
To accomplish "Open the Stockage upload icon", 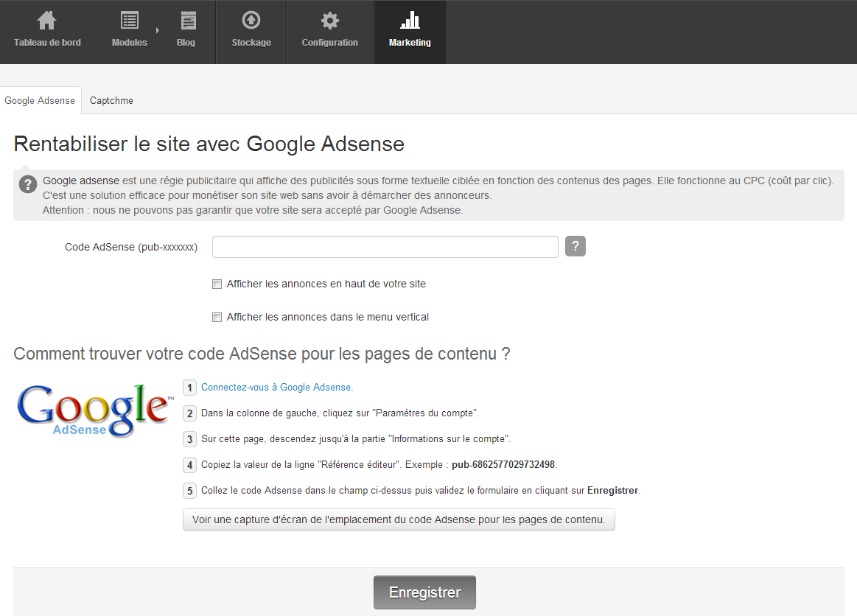I will (251, 20).
